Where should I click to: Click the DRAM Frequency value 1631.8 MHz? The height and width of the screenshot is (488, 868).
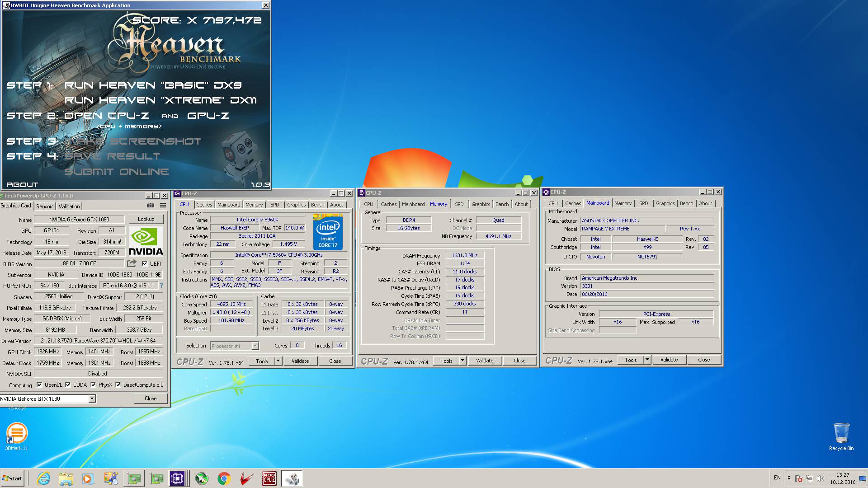coord(465,256)
